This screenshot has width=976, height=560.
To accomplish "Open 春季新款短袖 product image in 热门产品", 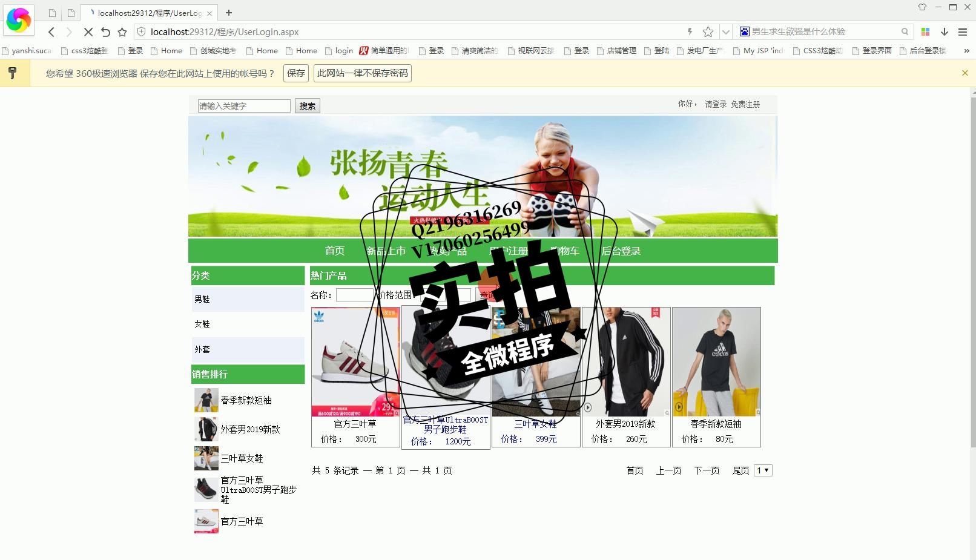I will [716, 362].
